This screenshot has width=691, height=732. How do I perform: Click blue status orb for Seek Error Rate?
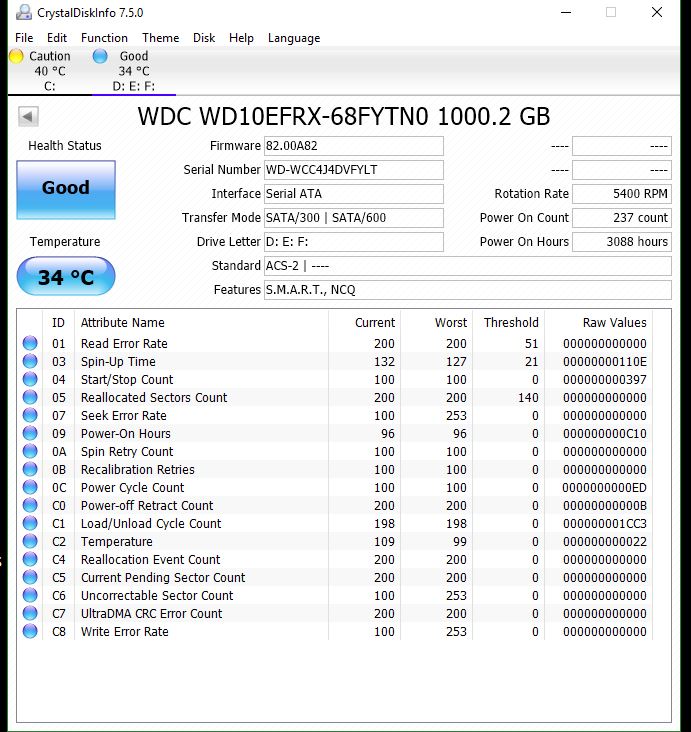tap(30, 415)
